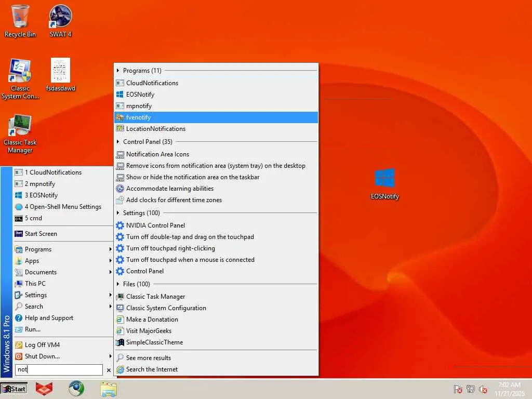Image resolution: width=532 pixels, height=399 pixels.
Task: Open the fsdasdawd file on the desktop
Action: point(60,75)
